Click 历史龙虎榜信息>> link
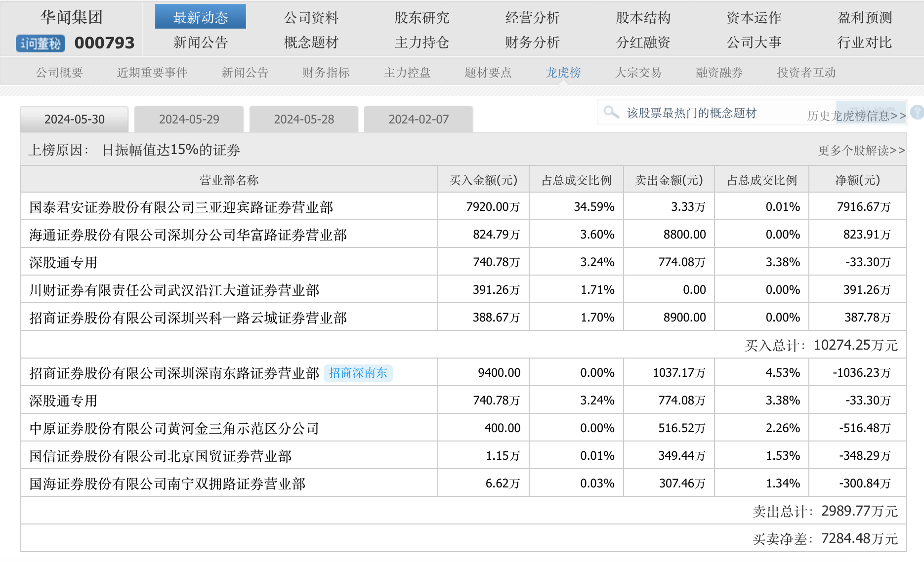Viewport: 924px width, 562px height. point(856,116)
